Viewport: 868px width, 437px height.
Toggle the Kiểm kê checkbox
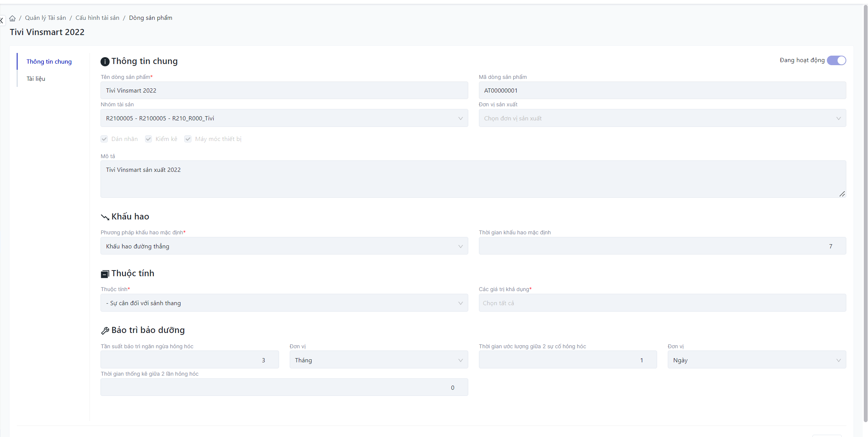pos(148,139)
